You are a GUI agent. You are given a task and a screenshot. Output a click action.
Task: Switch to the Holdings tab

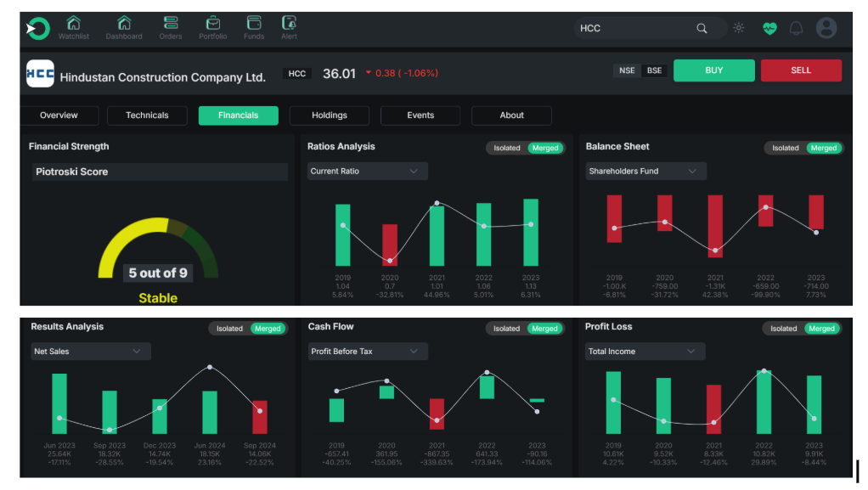330,115
